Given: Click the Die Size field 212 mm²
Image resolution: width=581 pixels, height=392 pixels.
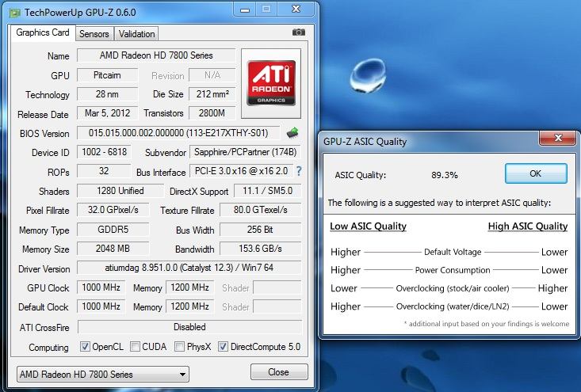Looking at the screenshot, I should coord(212,94).
